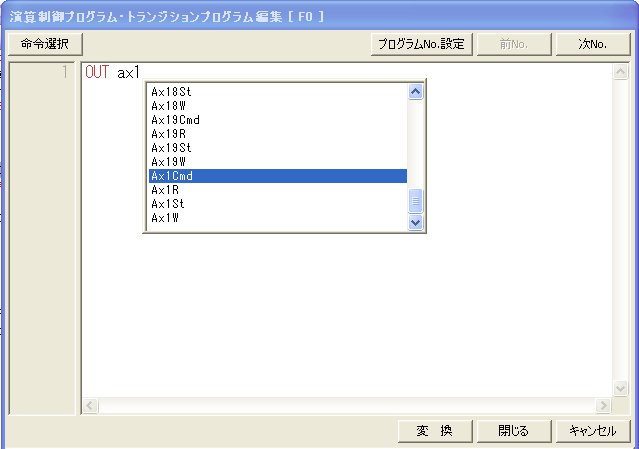Pick Ax18W from the suggestion list
Screen dimensions: 639x449
277,106
